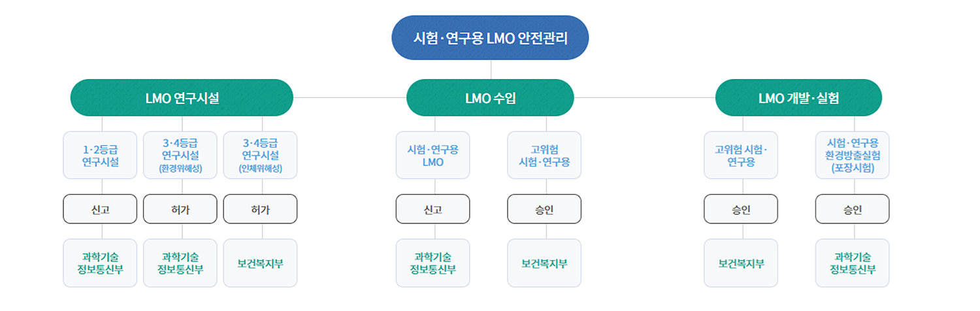The width and height of the screenshot is (980, 311).
Task: Click 고위험 시험·연구용 box under LMO 수입
Action: tap(544, 155)
